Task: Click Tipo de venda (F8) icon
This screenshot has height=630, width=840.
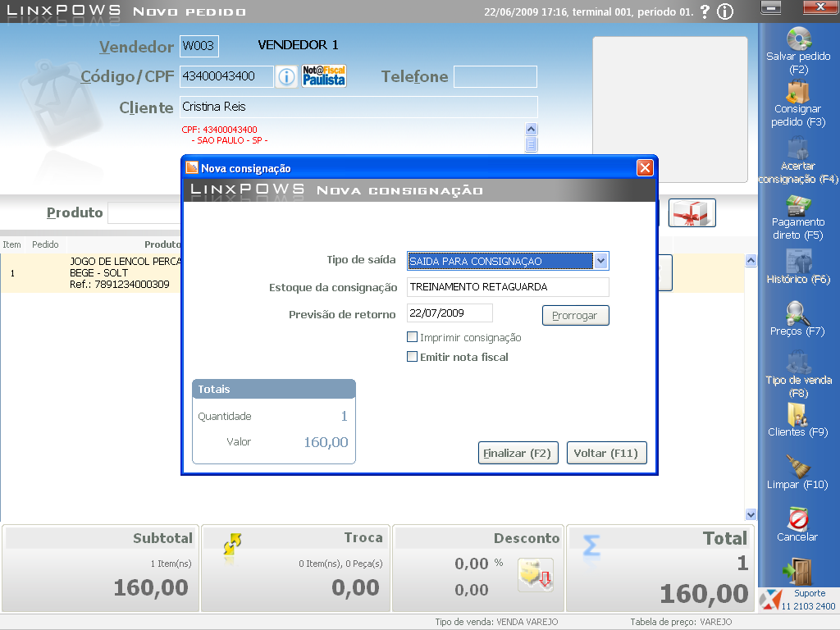Action: click(x=798, y=362)
